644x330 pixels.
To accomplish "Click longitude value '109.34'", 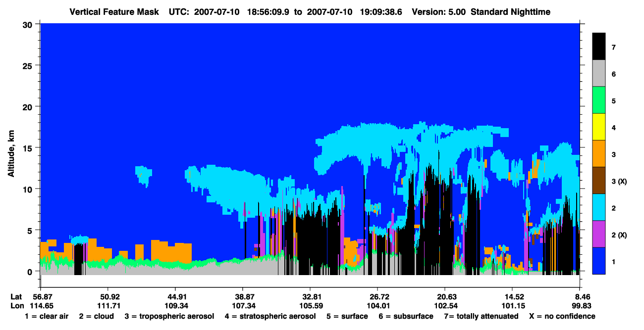I will tap(175, 306).
